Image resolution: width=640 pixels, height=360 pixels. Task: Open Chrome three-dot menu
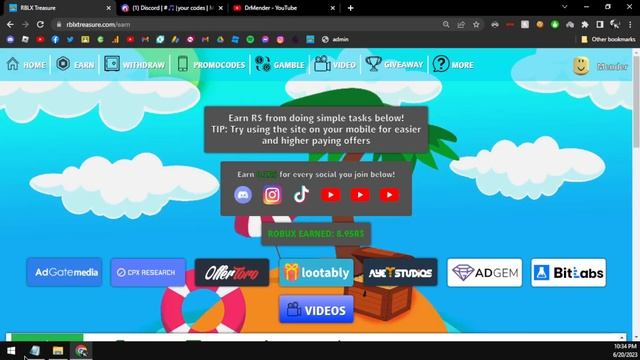point(630,24)
